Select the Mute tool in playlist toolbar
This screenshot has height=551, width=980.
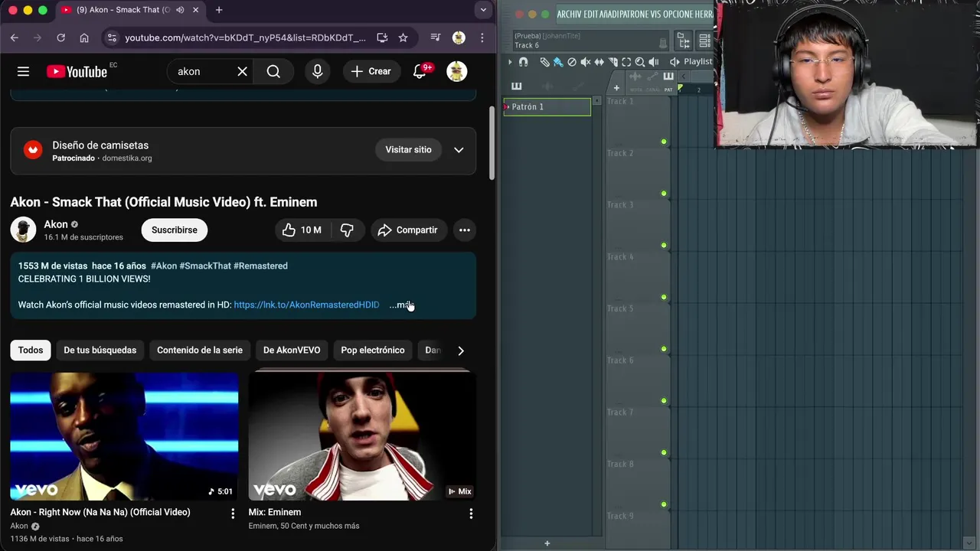pos(586,62)
